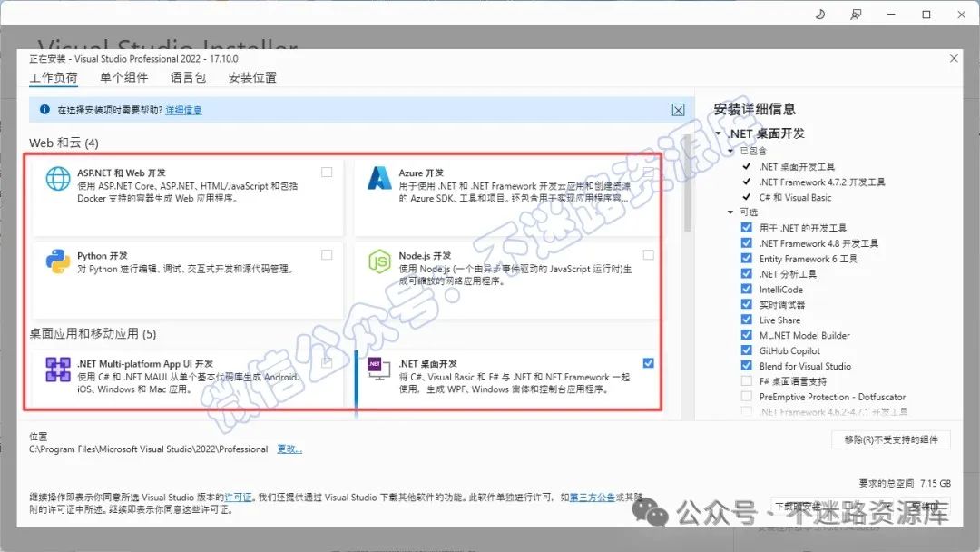Uncheck IntelliCode option
This screenshot has width=980, height=552.
(746, 289)
